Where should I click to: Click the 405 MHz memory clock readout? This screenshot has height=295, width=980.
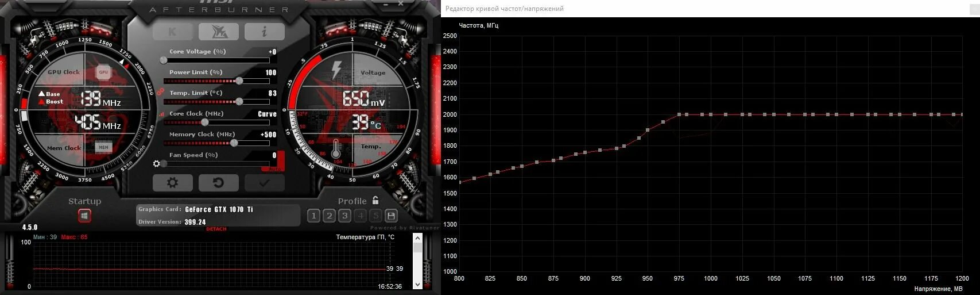pos(97,122)
